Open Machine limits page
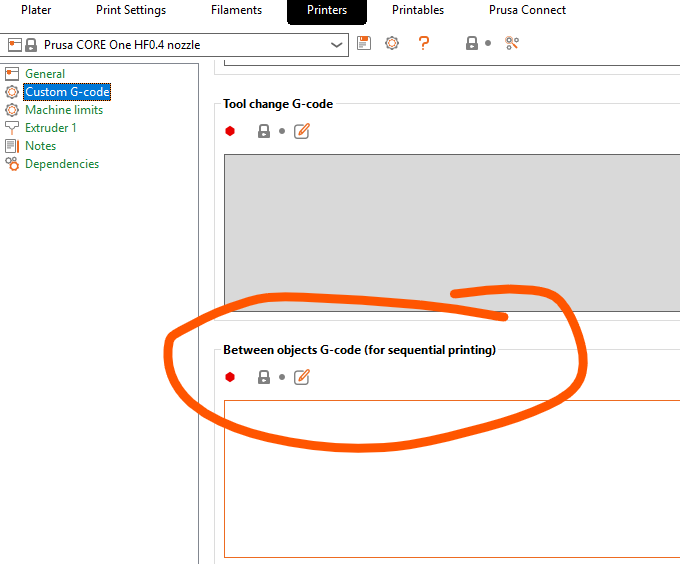Image resolution: width=680 pixels, height=564 pixels. click(x=64, y=110)
